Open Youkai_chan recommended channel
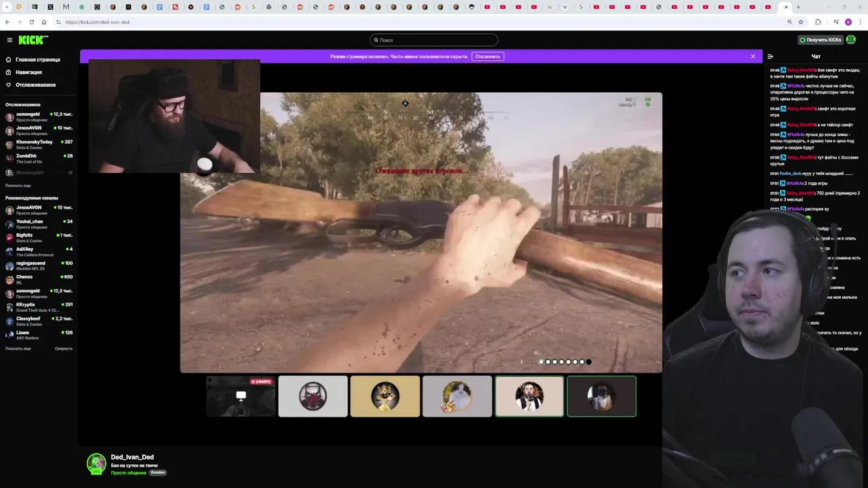 tap(39, 224)
